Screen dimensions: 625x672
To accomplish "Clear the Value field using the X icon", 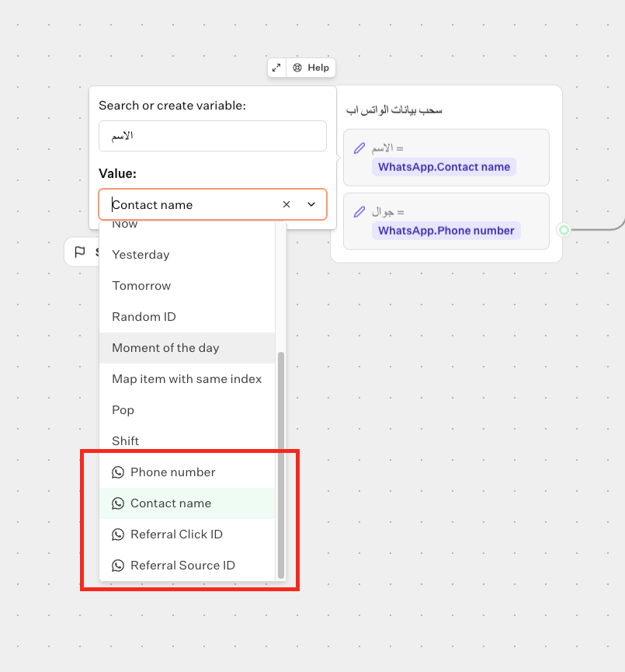I will (286, 204).
